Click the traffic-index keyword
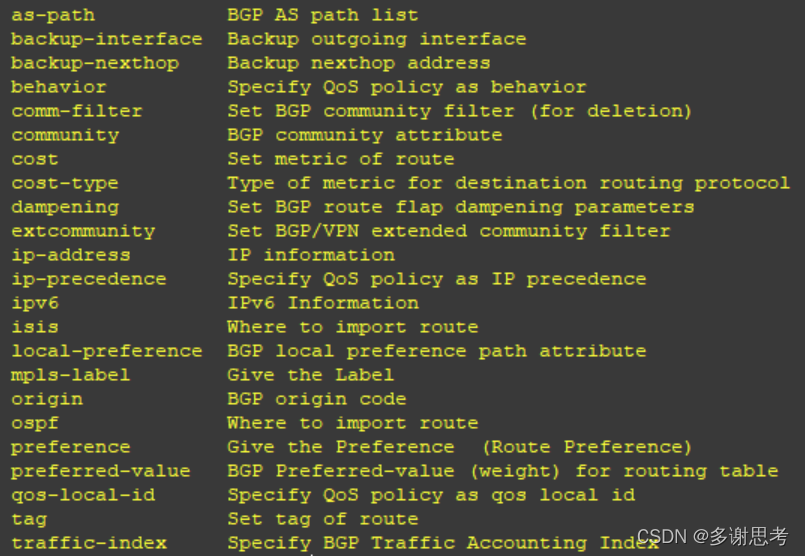 click(x=89, y=543)
